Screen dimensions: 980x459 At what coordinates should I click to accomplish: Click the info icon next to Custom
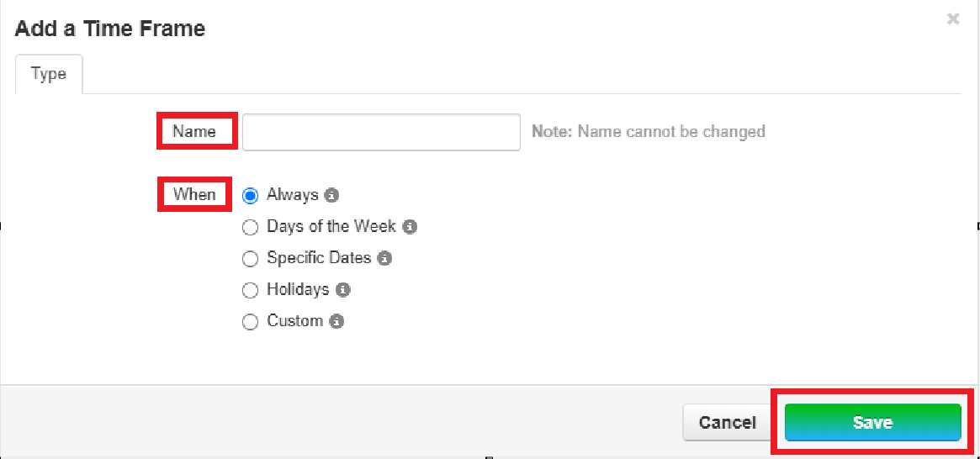click(x=336, y=321)
